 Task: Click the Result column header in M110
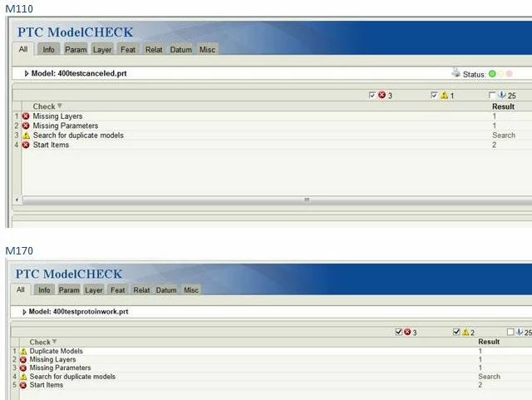(503, 106)
